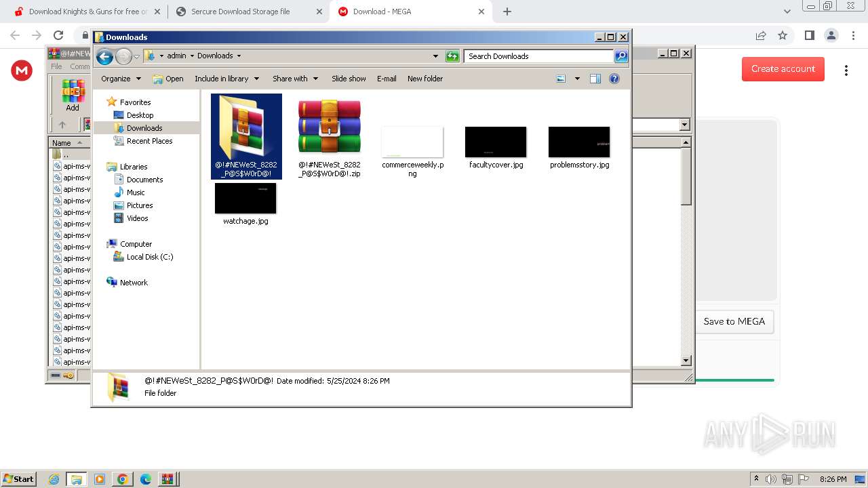Open the WinRAR path dropdown arrow
Screen dimensions: 868x488
pos(684,125)
